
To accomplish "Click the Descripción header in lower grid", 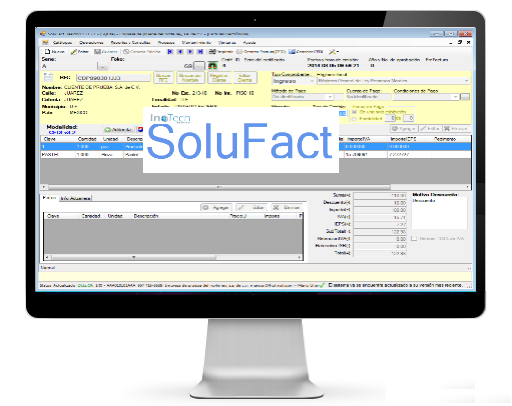I will [146, 216].
